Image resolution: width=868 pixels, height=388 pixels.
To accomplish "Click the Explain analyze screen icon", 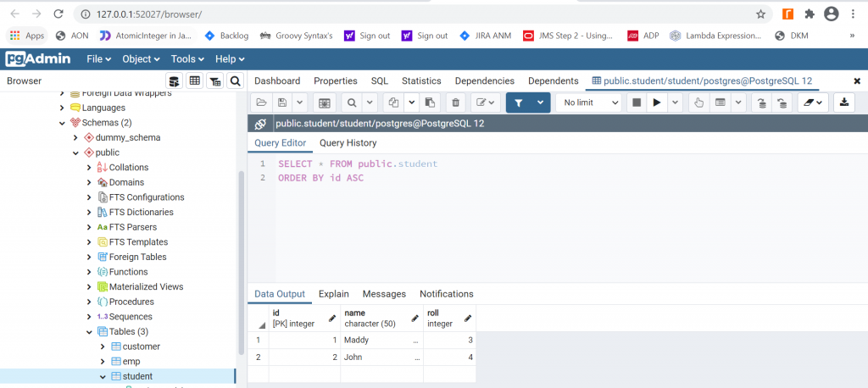I will (x=721, y=103).
